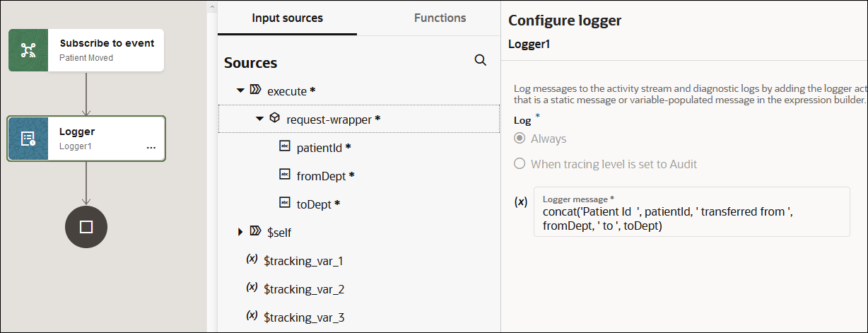Click the patientId string type icon

285,147
